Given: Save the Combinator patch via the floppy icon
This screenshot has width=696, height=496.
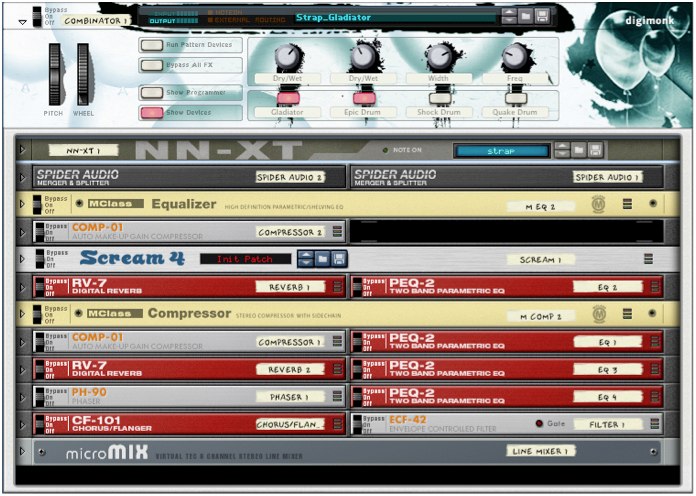Looking at the screenshot, I should point(542,17).
